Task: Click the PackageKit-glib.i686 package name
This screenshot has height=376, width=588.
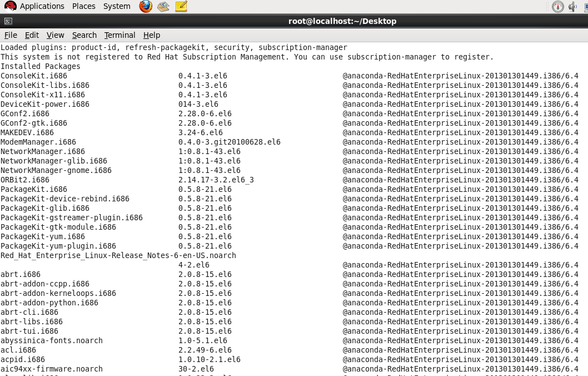Action: point(45,208)
